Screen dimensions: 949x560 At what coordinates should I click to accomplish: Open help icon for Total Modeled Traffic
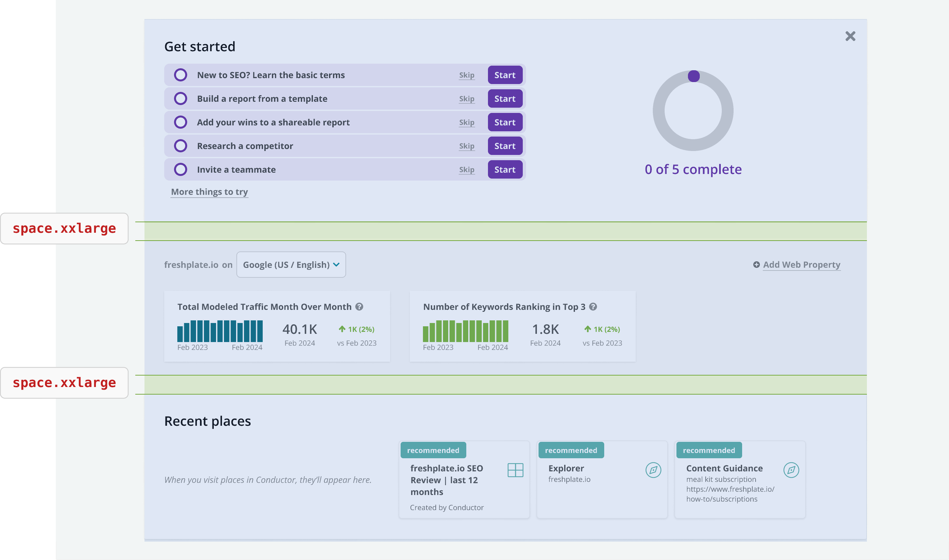[x=359, y=307]
